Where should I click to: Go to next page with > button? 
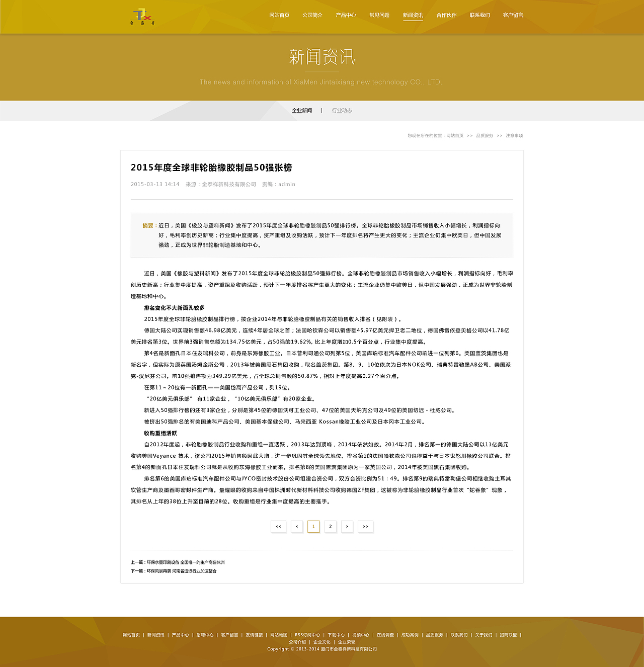347,527
